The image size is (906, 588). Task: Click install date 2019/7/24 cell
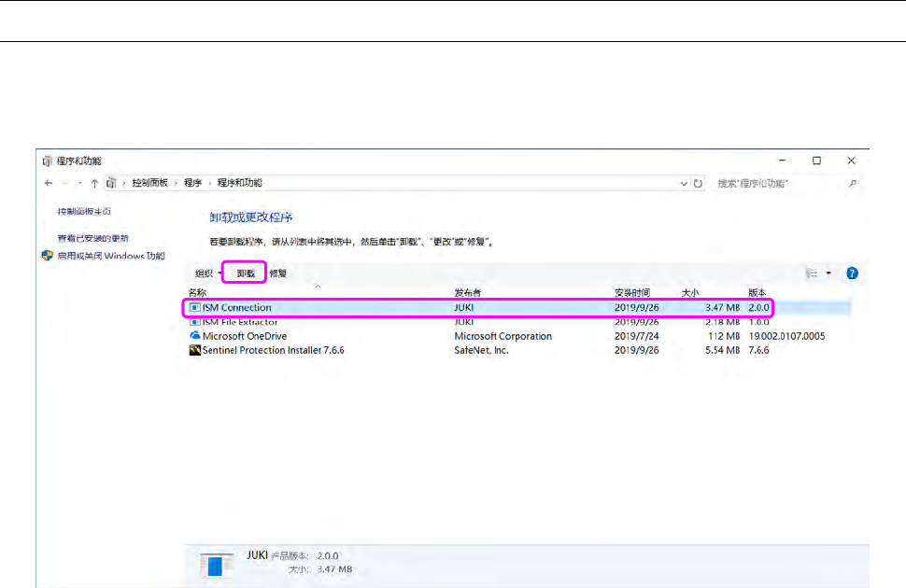click(x=636, y=336)
